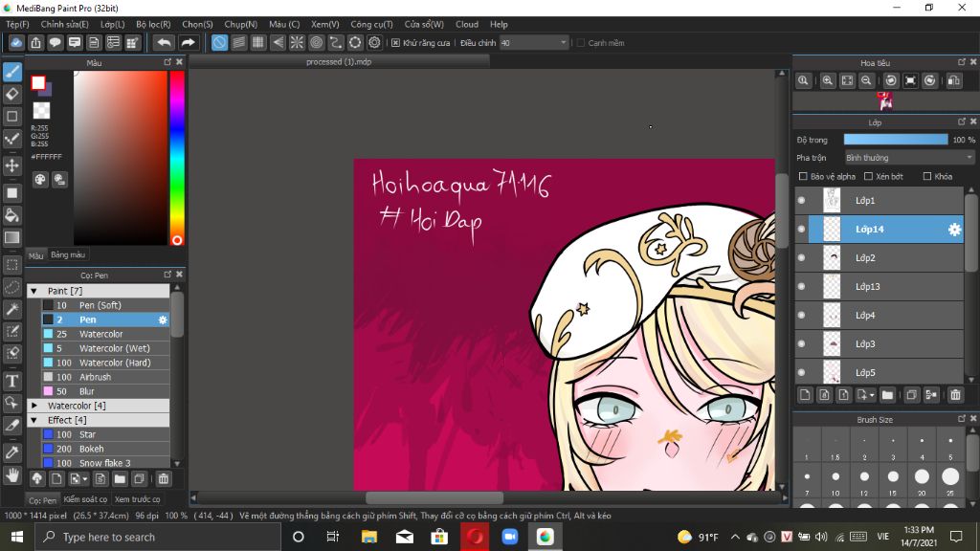Hide layer Lớp2 visibility dot
Image resolution: width=980 pixels, height=551 pixels.
tap(802, 258)
